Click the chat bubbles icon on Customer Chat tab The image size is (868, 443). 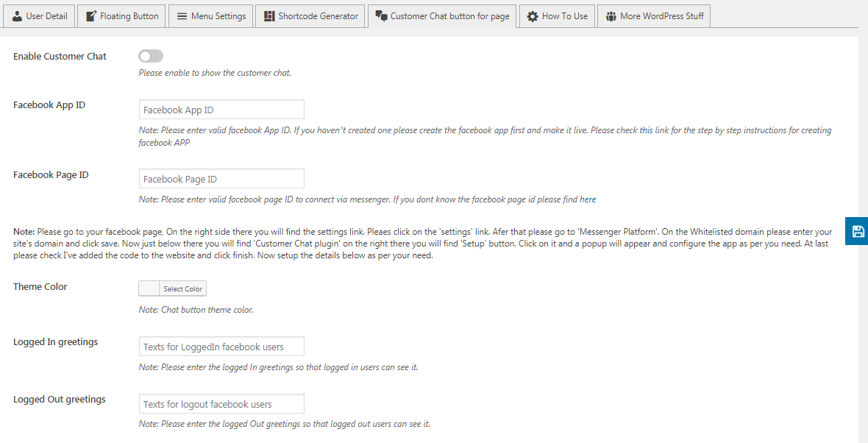tap(381, 16)
